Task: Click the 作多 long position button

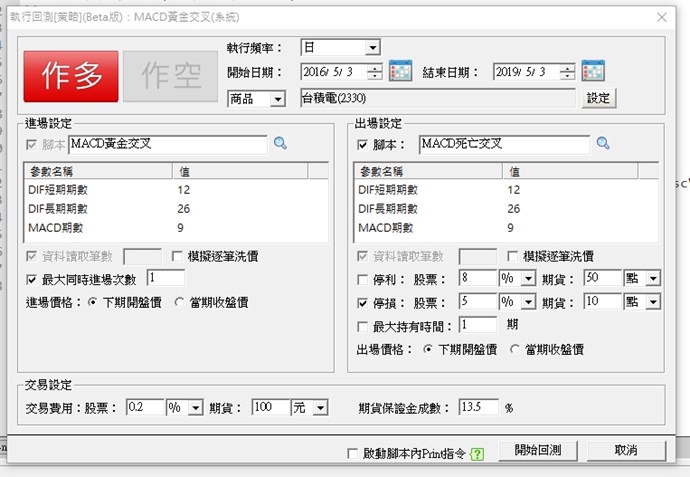Action: pos(71,76)
